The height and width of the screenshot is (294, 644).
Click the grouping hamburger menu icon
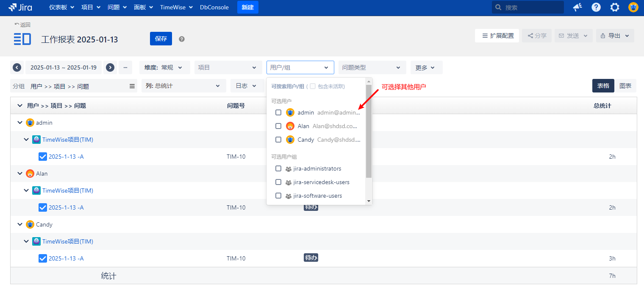click(x=132, y=86)
